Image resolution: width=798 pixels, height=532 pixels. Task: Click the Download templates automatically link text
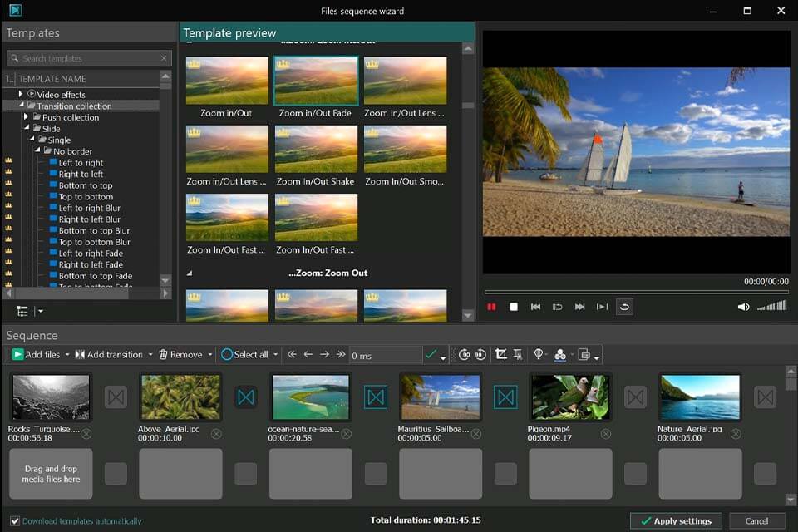[82, 521]
